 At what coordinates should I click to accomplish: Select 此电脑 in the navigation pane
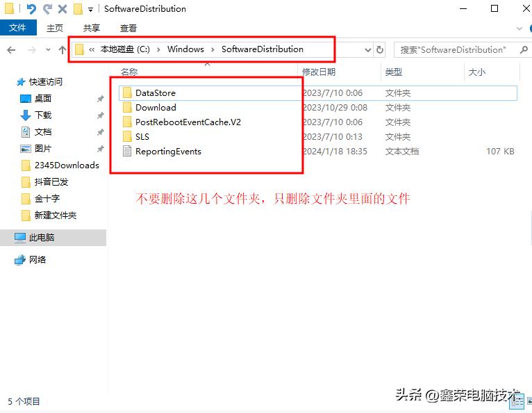click(42, 238)
